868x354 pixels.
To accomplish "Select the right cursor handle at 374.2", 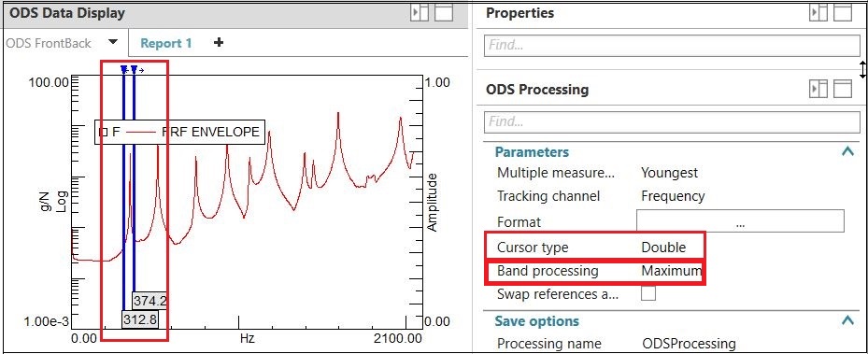I will pos(135,70).
